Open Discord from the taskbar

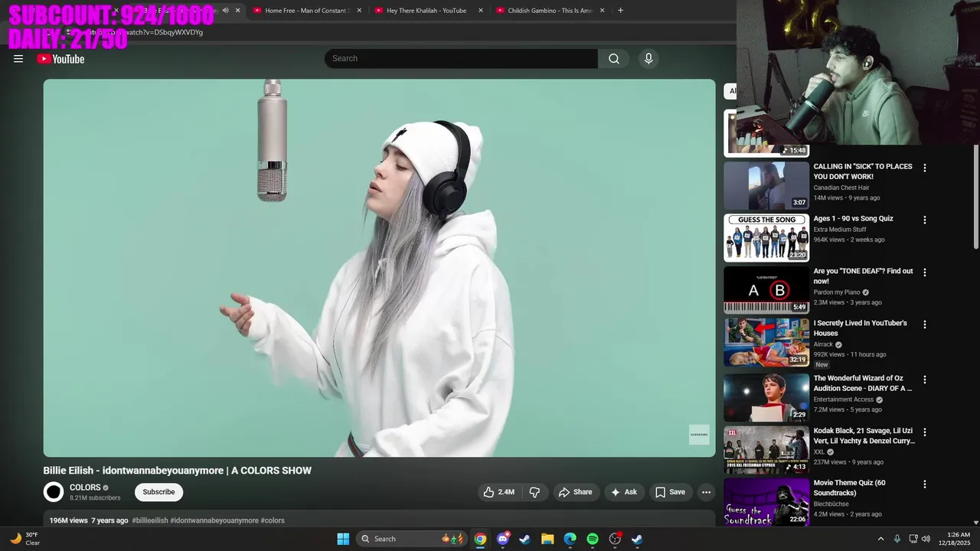coord(503,539)
